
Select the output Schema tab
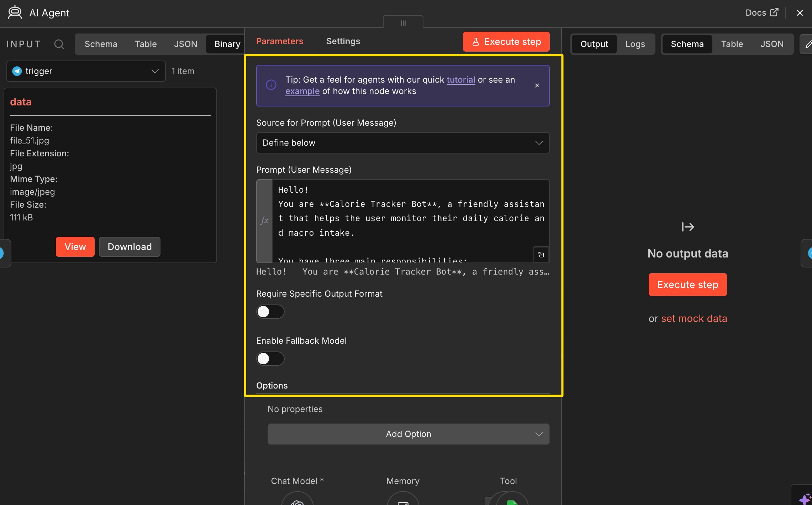(687, 44)
